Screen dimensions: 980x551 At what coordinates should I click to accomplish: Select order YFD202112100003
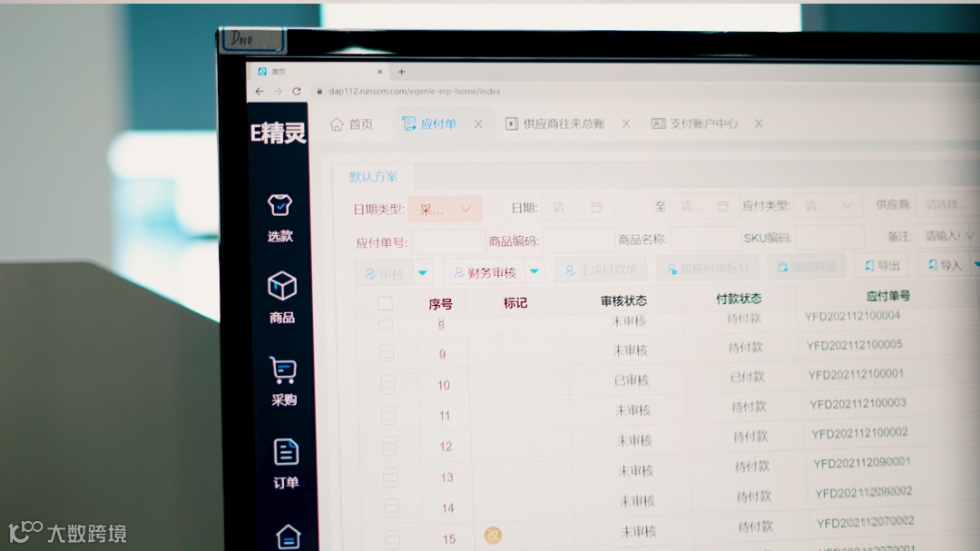click(857, 403)
